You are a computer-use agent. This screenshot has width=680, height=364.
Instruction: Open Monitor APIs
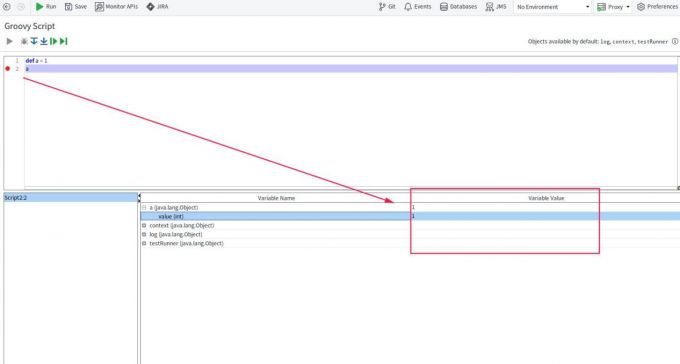[116, 7]
